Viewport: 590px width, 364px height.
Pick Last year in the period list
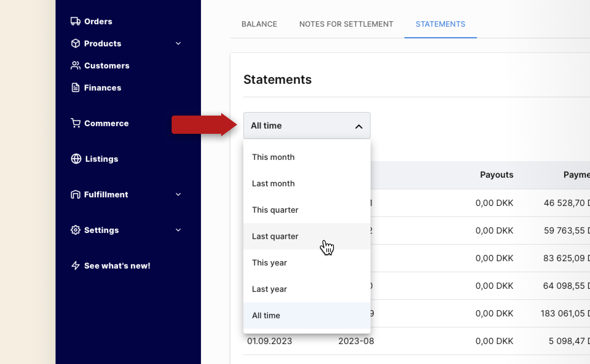pyautogui.click(x=307, y=289)
